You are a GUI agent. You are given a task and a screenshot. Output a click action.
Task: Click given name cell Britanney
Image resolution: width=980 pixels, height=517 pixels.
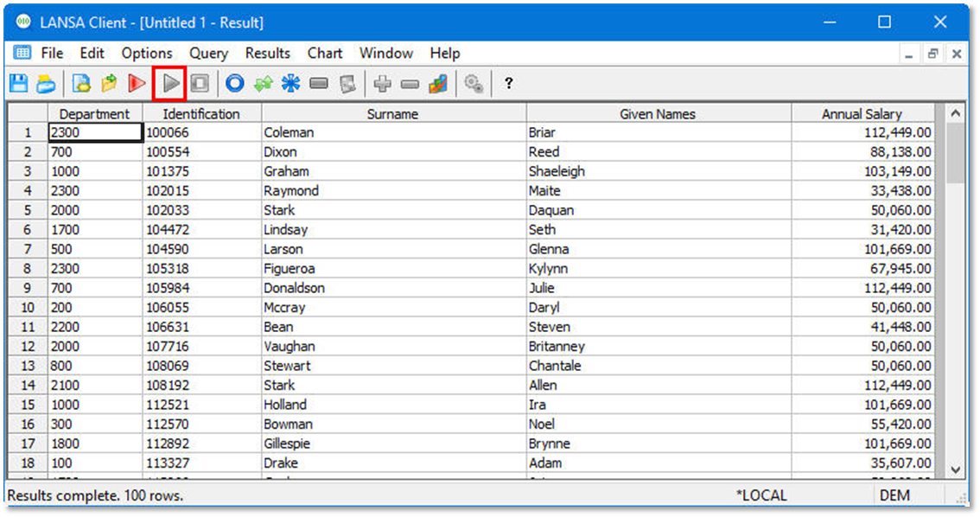(659, 347)
